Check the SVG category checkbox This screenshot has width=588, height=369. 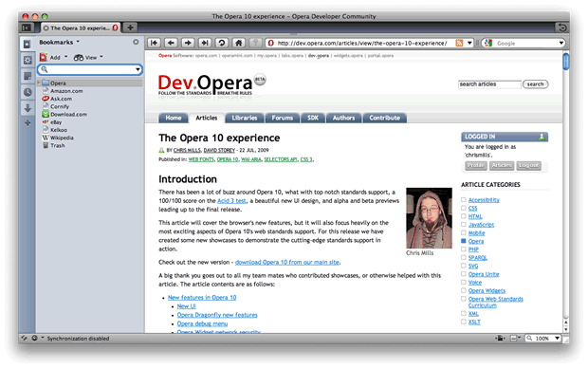point(464,266)
